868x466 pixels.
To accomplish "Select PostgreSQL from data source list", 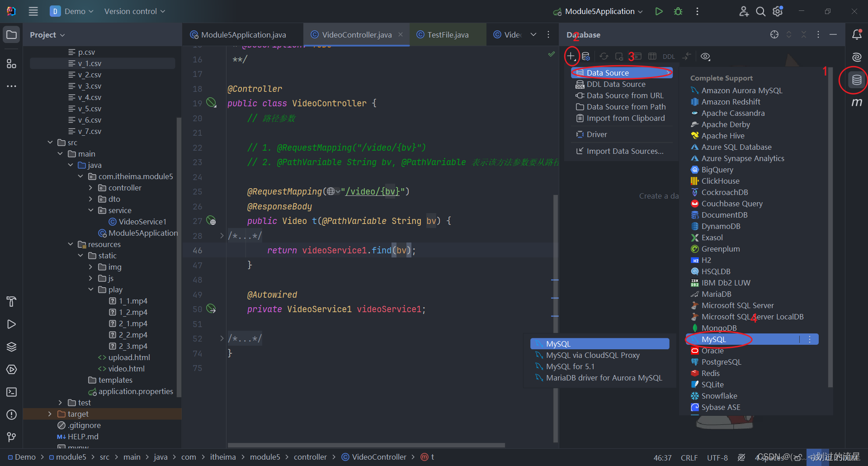I will (x=752, y=362).
